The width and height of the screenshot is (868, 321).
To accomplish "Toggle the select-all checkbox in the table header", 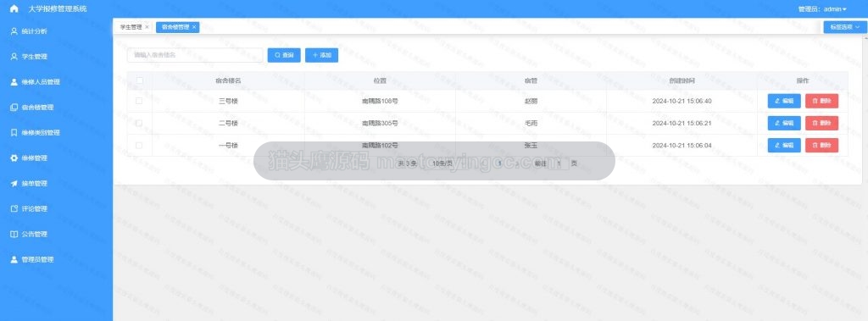I will point(140,80).
